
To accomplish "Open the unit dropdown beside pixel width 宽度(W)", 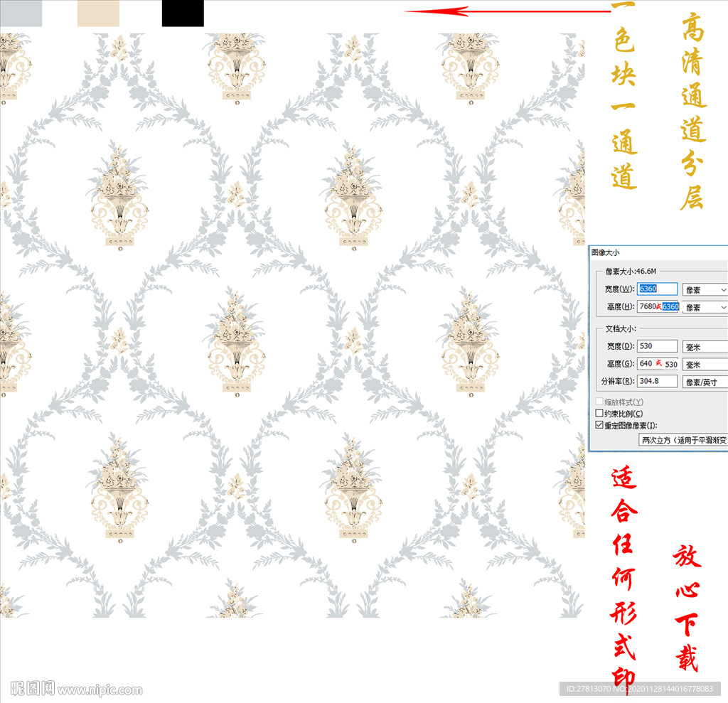I will (705, 290).
